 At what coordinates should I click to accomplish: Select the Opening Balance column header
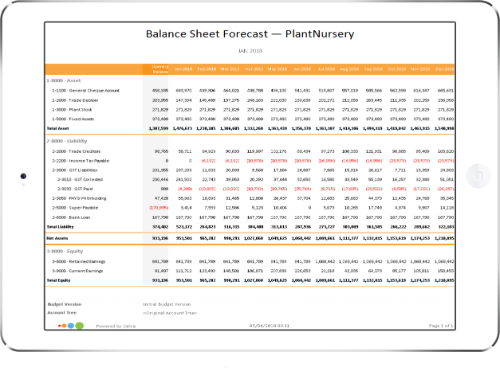[x=160, y=69]
